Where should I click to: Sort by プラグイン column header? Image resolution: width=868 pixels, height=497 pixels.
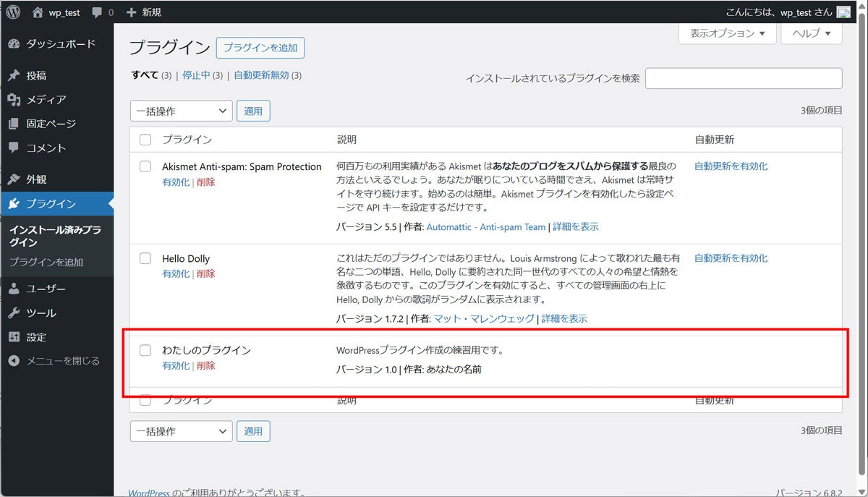(x=187, y=140)
